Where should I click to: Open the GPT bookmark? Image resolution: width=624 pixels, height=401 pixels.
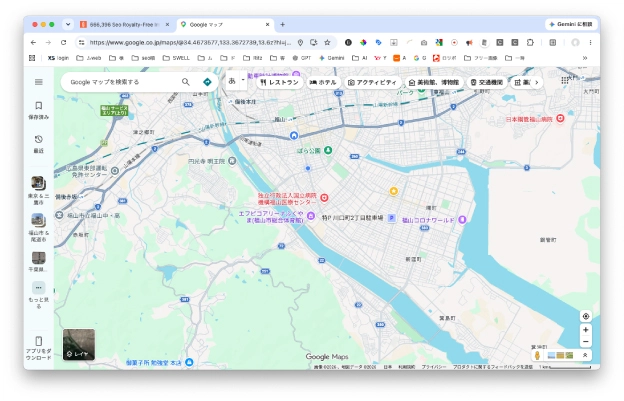click(302, 58)
